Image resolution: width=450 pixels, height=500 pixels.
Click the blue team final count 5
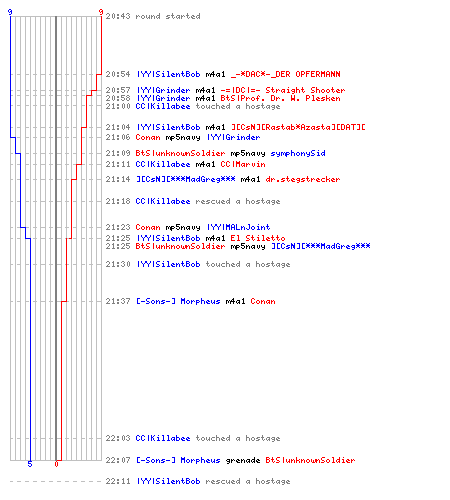point(30,464)
